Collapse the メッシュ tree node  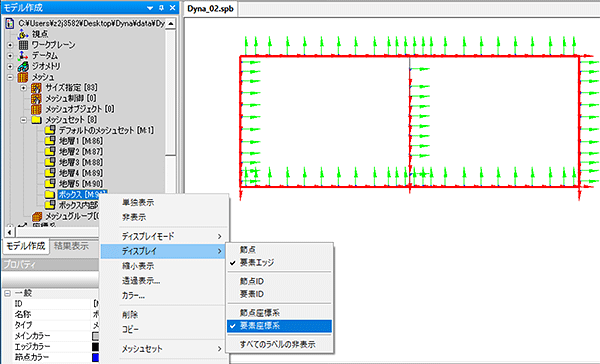point(10,77)
